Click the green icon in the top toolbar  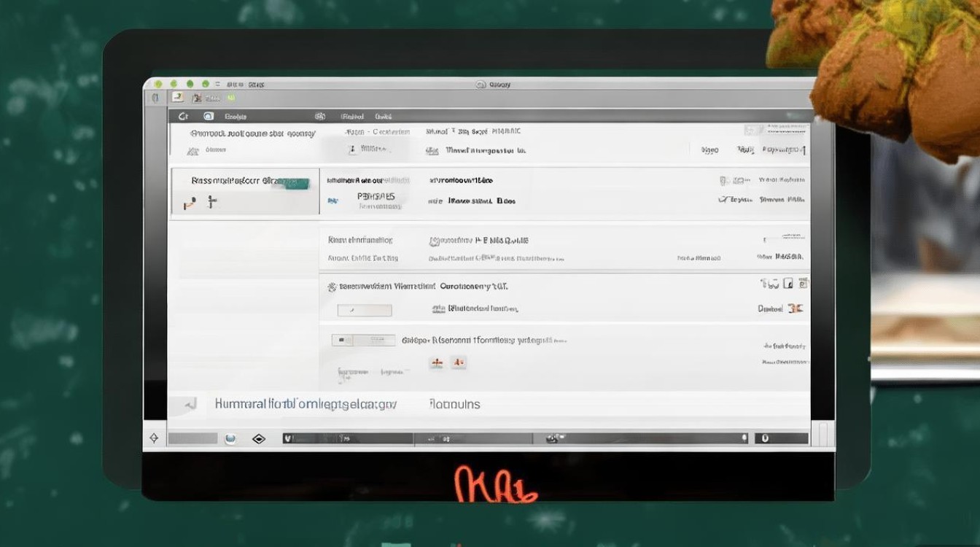click(x=230, y=98)
